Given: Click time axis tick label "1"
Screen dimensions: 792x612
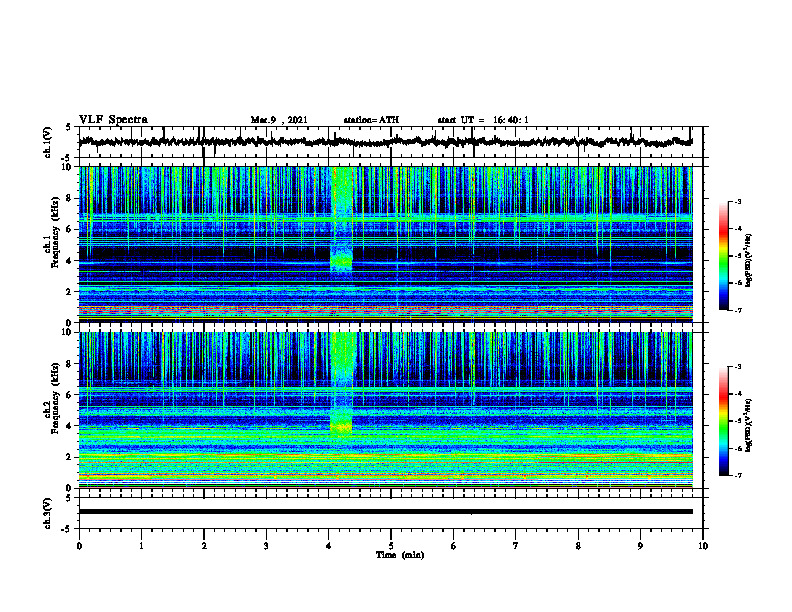Looking at the screenshot, I should pos(141,546).
